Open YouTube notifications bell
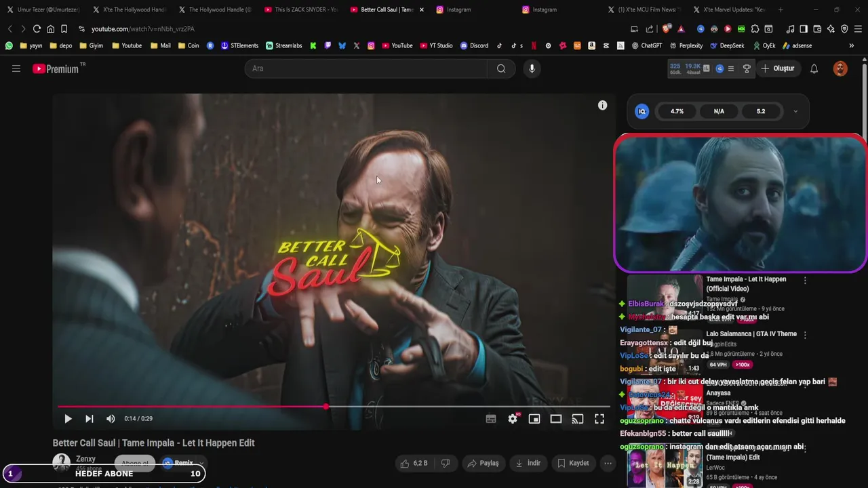The image size is (868, 488). point(814,68)
